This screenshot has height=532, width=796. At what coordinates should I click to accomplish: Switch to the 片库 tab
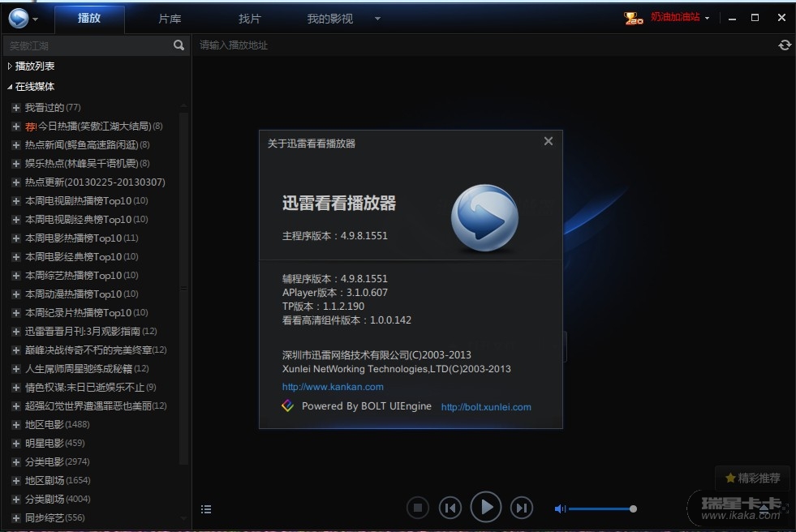pos(170,19)
